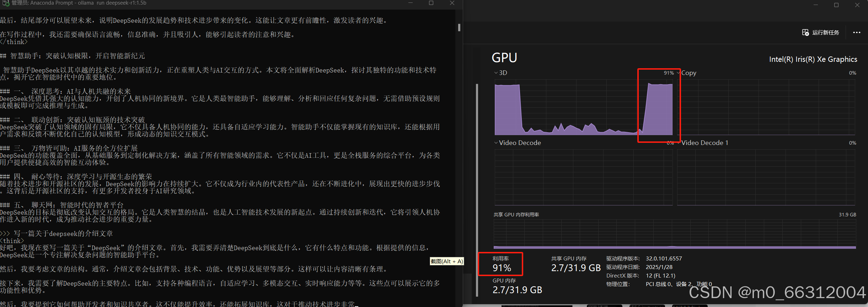Open the three-dot more options menu

coord(857,32)
